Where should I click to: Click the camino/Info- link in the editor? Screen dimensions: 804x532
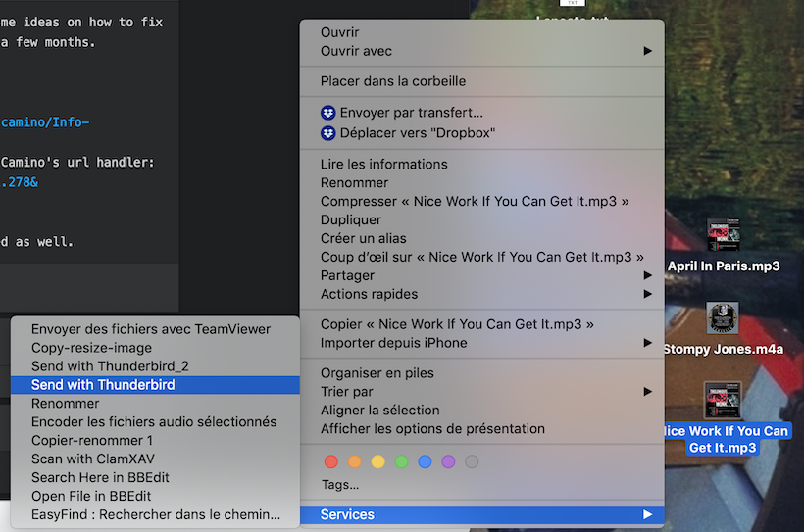pos(45,122)
